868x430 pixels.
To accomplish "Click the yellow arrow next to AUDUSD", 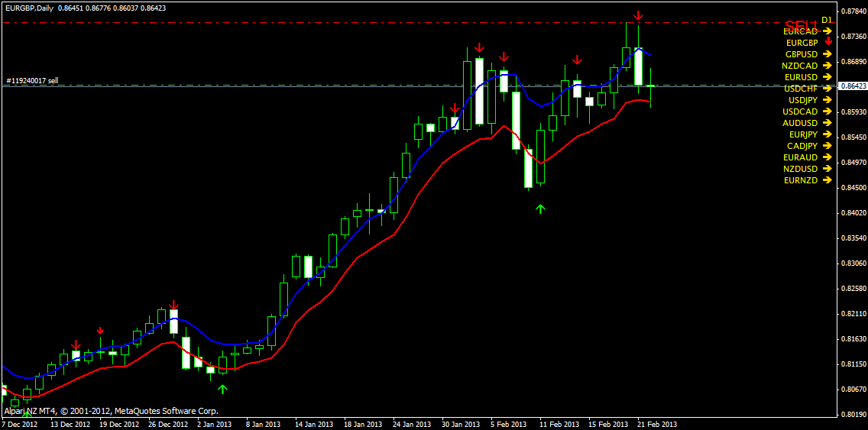I will coord(827,123).
